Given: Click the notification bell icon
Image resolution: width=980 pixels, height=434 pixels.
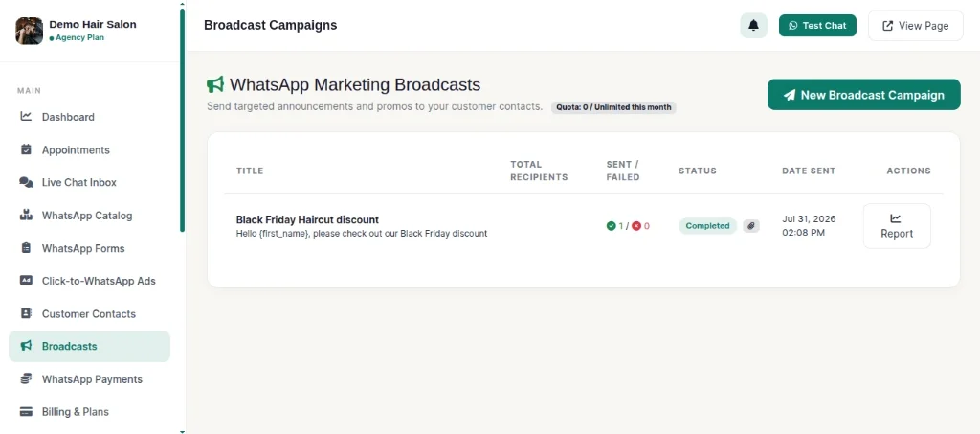Looking at the screenshot, I should pos(753,26).
